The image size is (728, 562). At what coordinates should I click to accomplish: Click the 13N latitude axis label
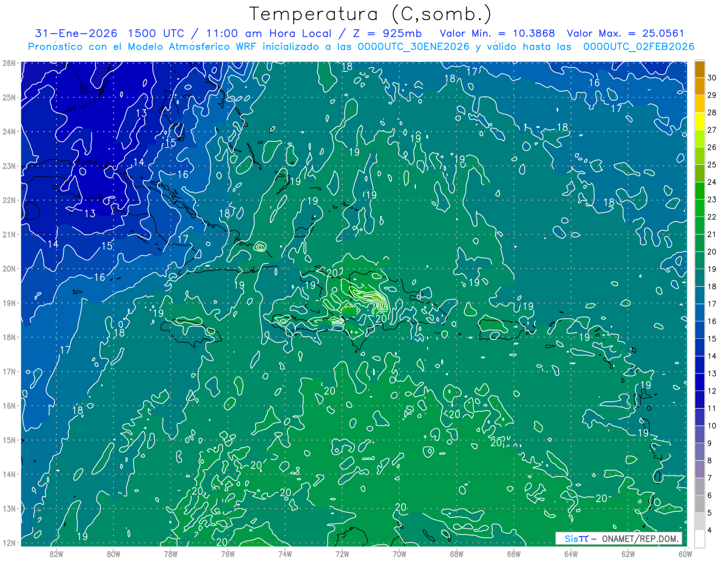click(x=9, y=509)
